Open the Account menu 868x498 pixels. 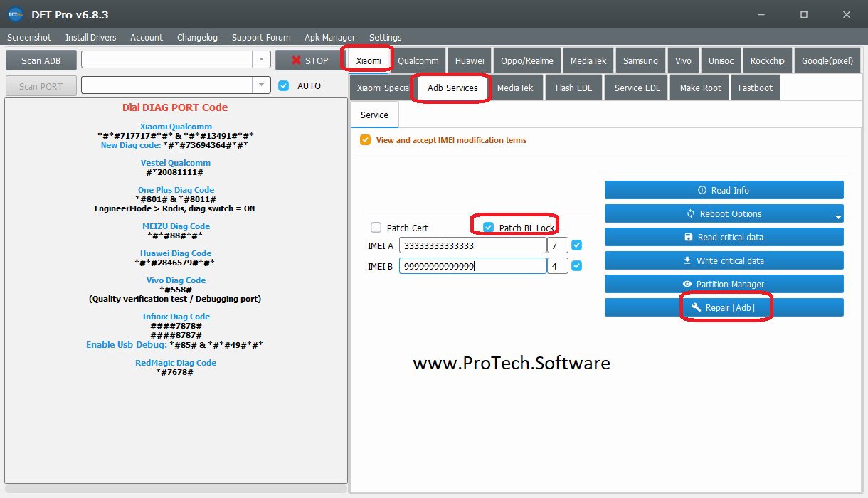(x=147, y=37)
